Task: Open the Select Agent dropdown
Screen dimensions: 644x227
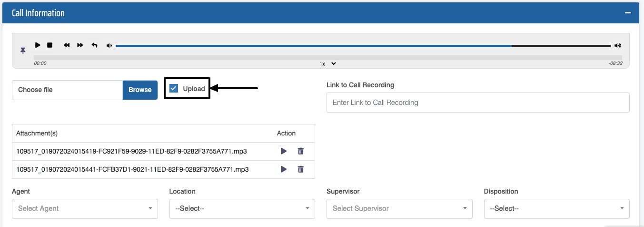Action: [85, 208]
